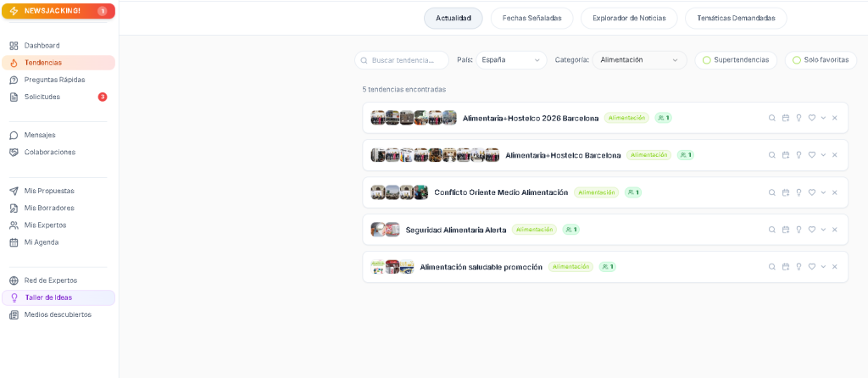Click the Newsjacking! button at top left
Screen dimensions: 868x378
pyautogui.click(x=58, y=11)
